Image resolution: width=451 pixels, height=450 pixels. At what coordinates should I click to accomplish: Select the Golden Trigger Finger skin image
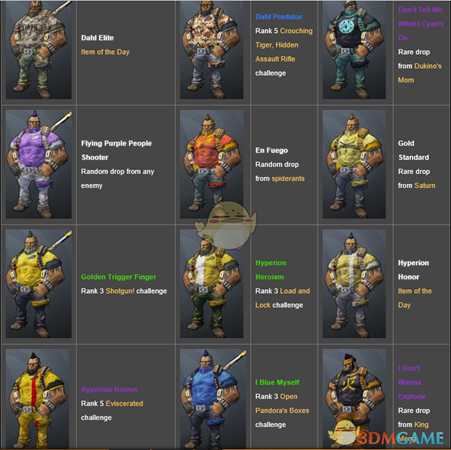pos(39,284)
